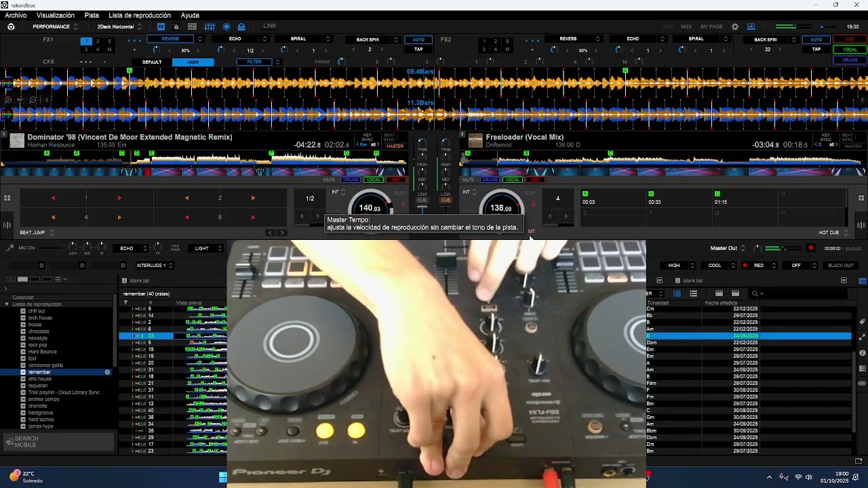Click the blue display icon next to settings
868x488 pixels.
point(751,26)
